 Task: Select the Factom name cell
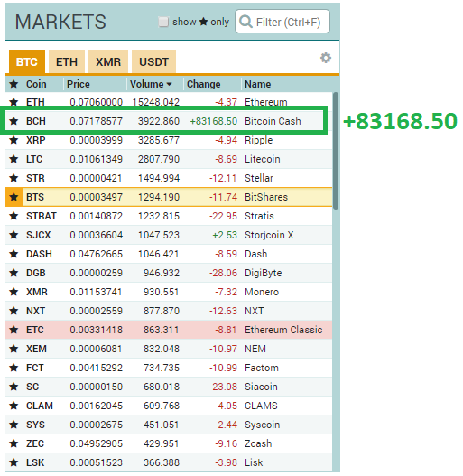click(x=262, y=368)
